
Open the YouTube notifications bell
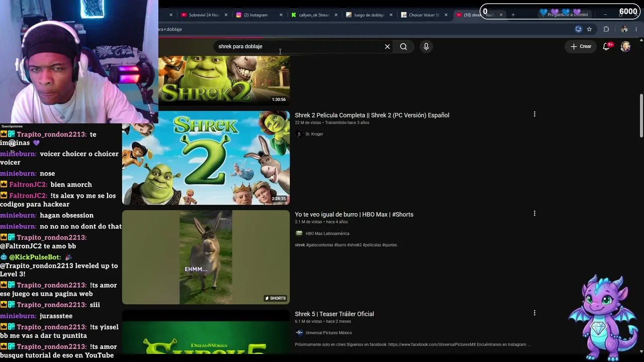607,46
